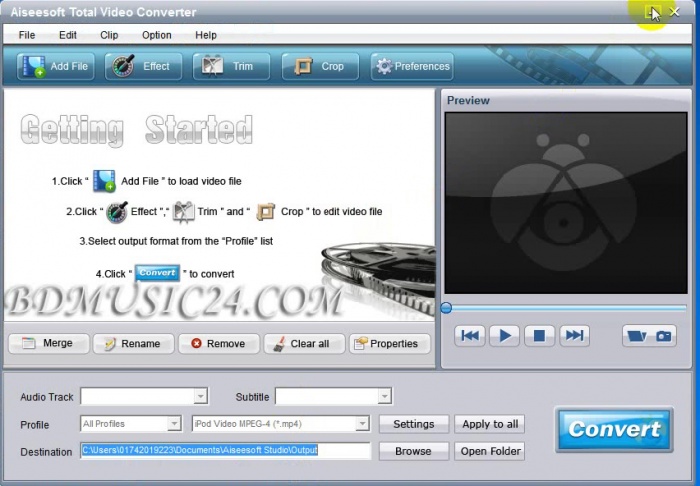Skip to previous in the preview controls
The image size is (700, 486).
[x=469, y=336]
